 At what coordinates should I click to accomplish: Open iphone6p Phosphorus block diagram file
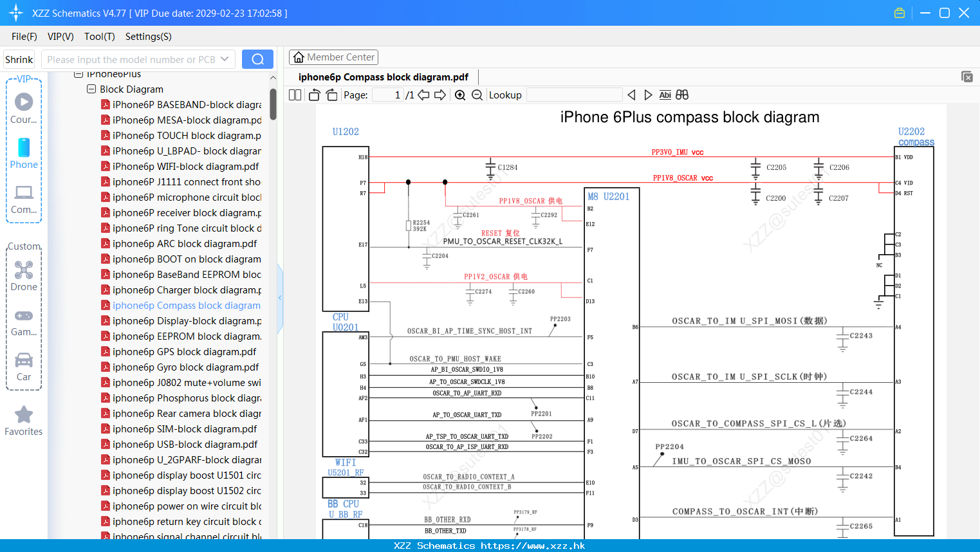click(187, 398)
